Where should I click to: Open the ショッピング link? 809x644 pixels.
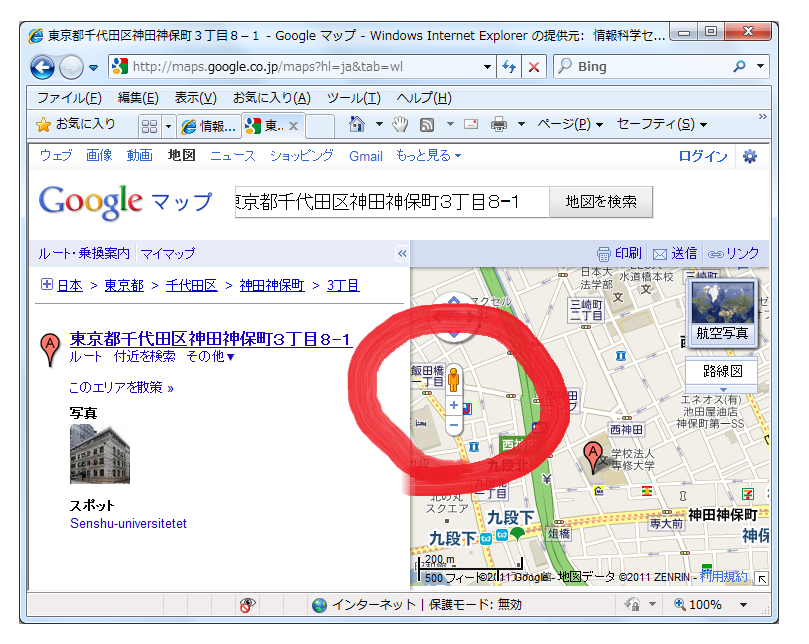point(302,156)
